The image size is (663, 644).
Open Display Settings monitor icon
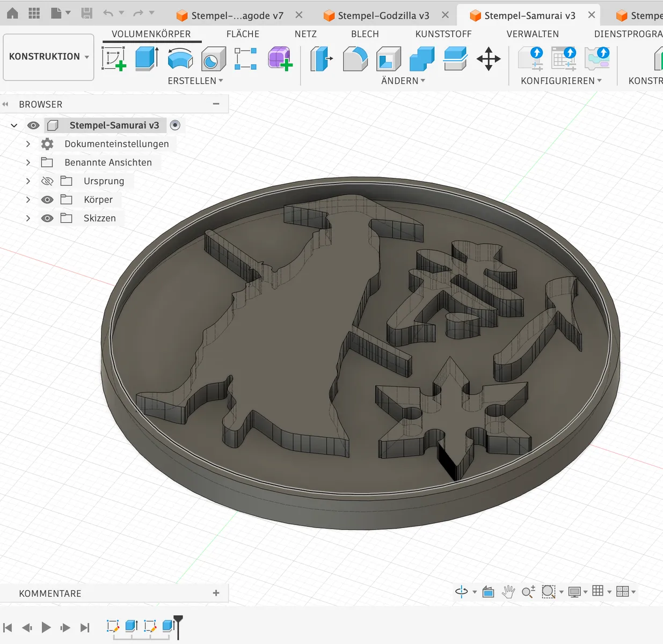coord(574,591)
